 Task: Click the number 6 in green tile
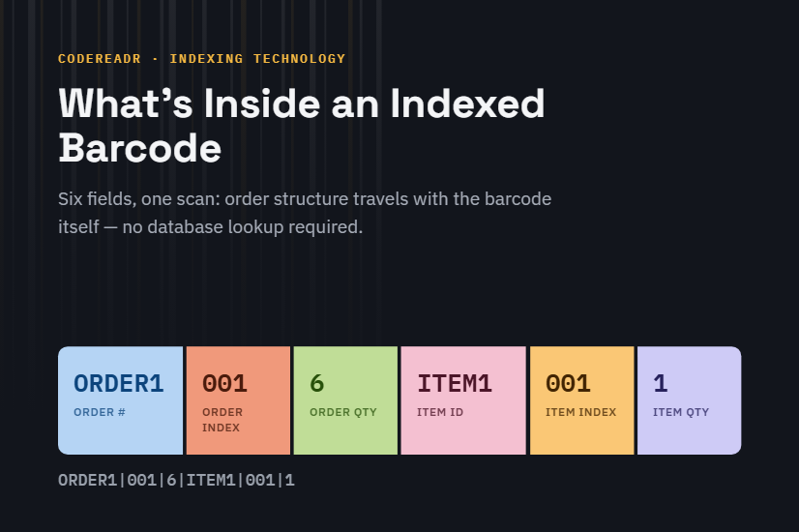[317, 384]
